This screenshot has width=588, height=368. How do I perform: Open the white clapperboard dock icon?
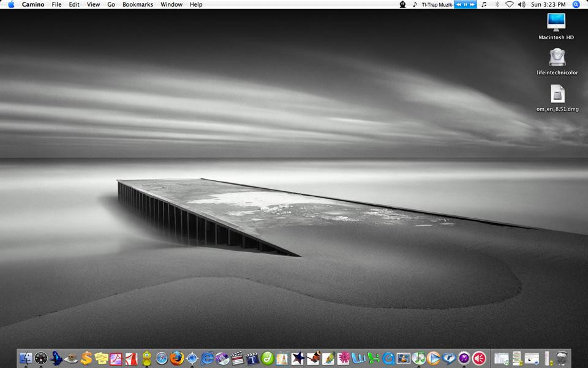click(x=237, y=358)
